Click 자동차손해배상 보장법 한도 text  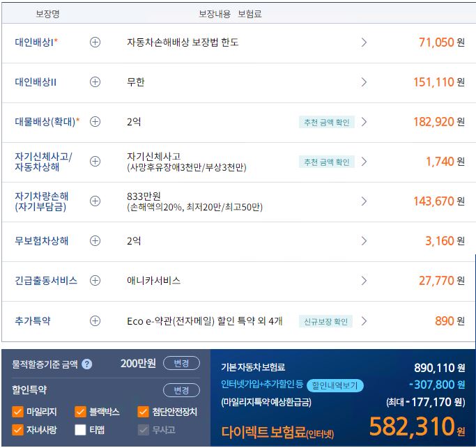[183, 43]
